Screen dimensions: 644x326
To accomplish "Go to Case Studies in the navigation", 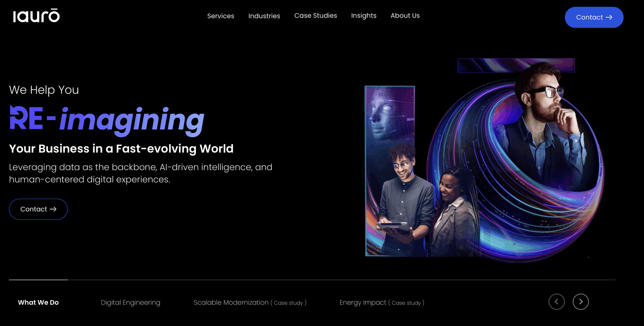I will (x=315, y=16).
